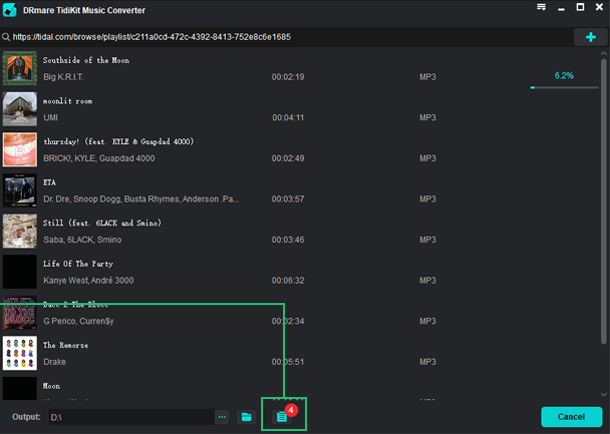Click the search magnifier icon
610x434 pixels.
click(x=6, y=37)
